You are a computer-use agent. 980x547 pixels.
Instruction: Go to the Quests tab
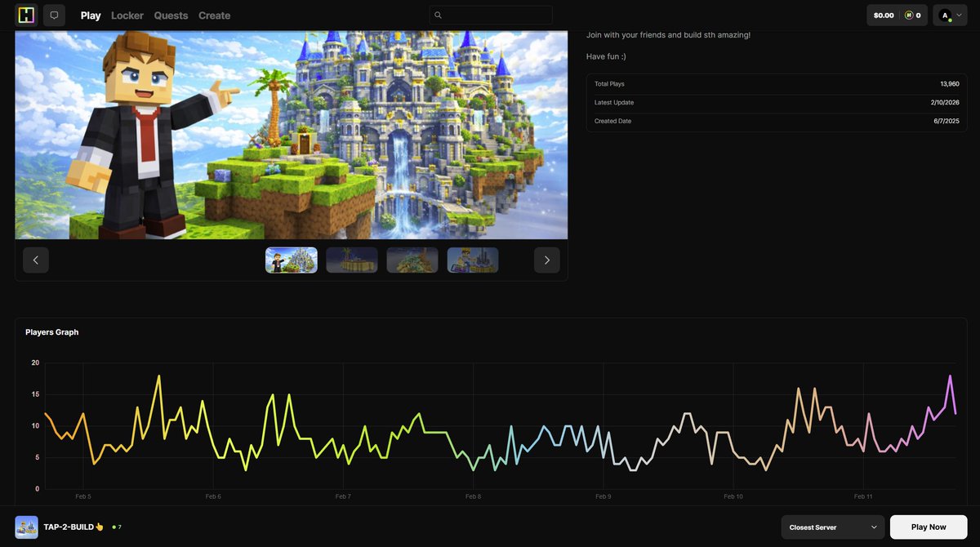click(171, 16)
